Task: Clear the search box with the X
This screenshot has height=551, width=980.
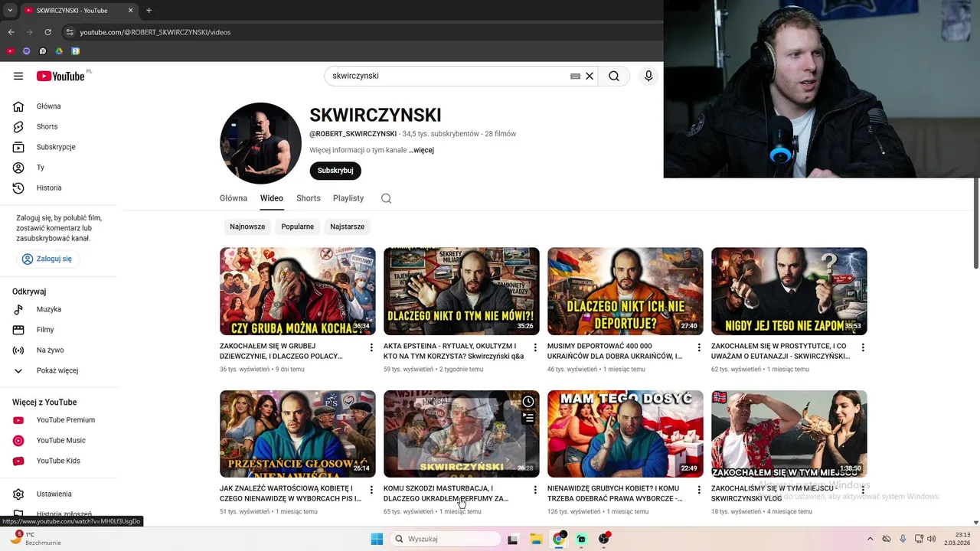Action: [590, 76]
